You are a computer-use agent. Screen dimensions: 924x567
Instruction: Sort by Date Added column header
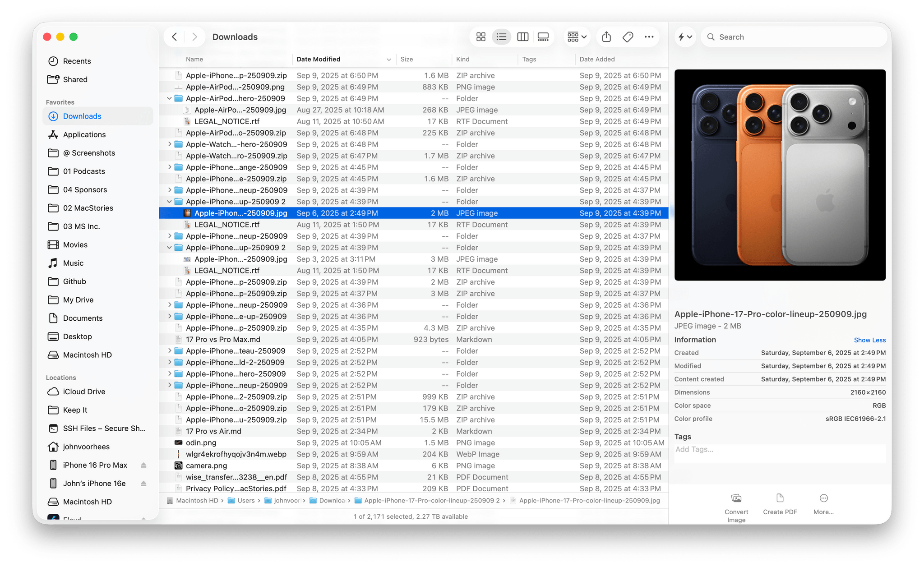pos(597,59)
